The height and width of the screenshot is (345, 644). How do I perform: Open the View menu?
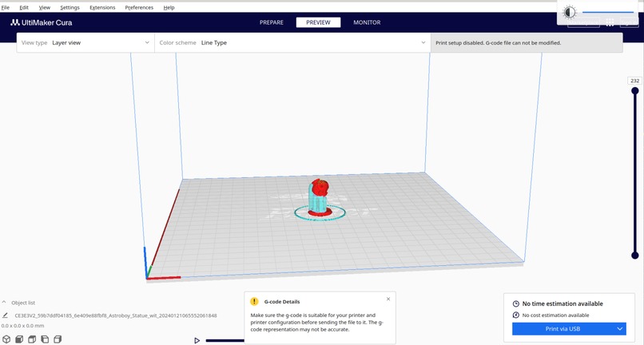(45, 7)
